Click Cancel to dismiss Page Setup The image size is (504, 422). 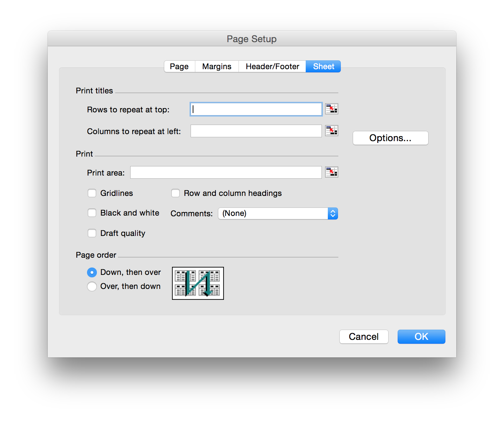click(x=364, y=337)
